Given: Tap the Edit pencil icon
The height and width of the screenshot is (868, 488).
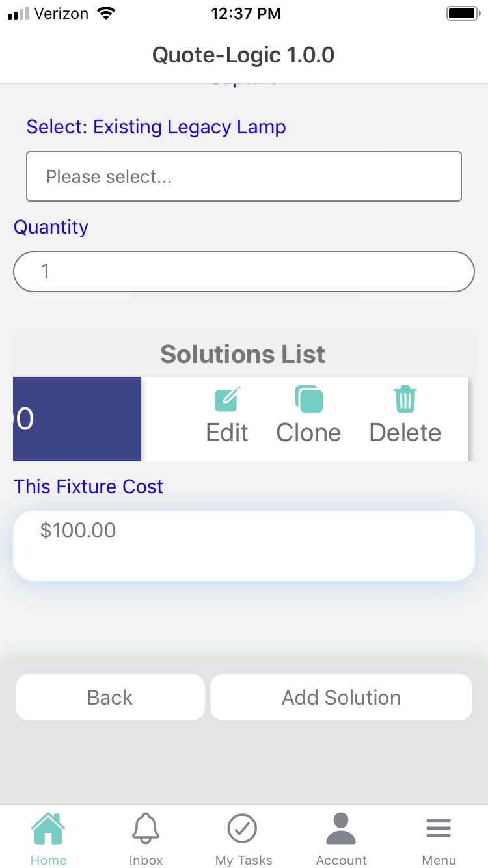Looking at the screenshot, I should coord(227,399).
